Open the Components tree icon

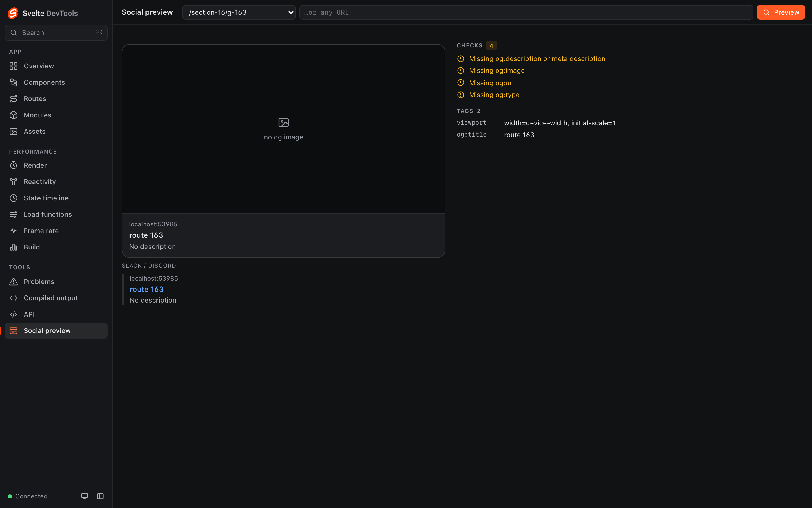[x=14, y=82]
